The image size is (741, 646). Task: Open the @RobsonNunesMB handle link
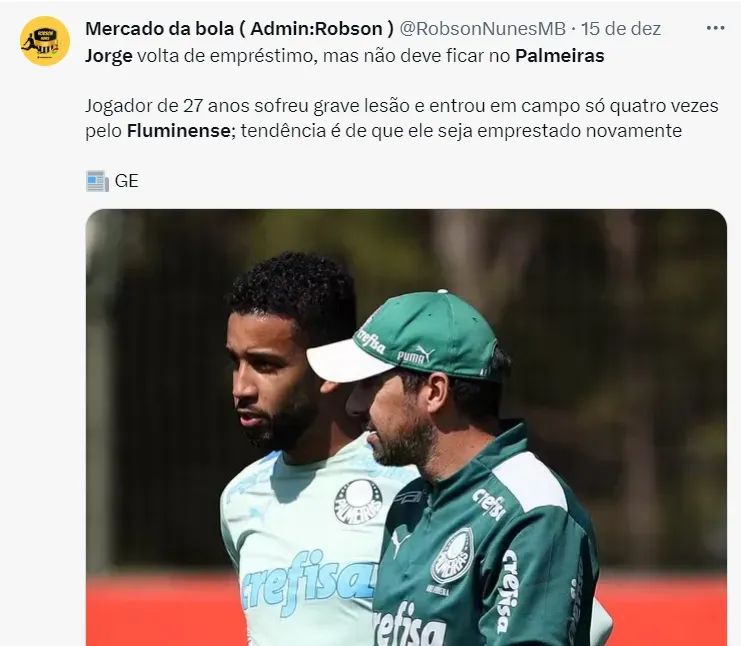(x=483, y=29)
